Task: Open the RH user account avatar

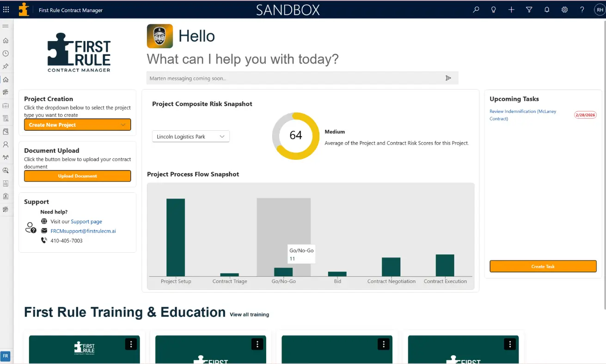Action: [599, 10]
